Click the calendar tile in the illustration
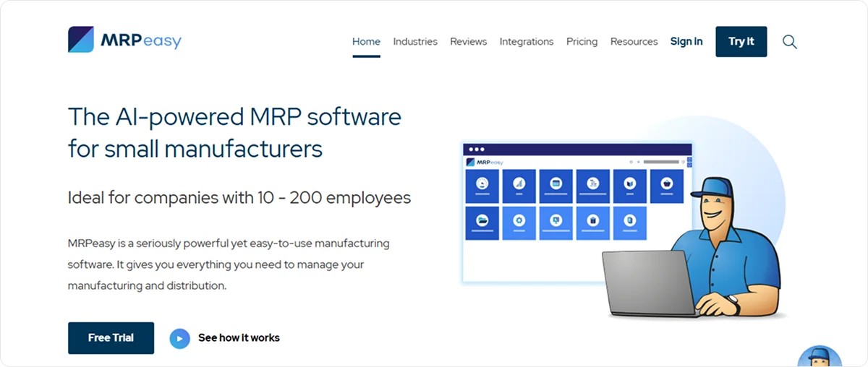This screenshot has width=868, height=367. click(x=556, y=186)
